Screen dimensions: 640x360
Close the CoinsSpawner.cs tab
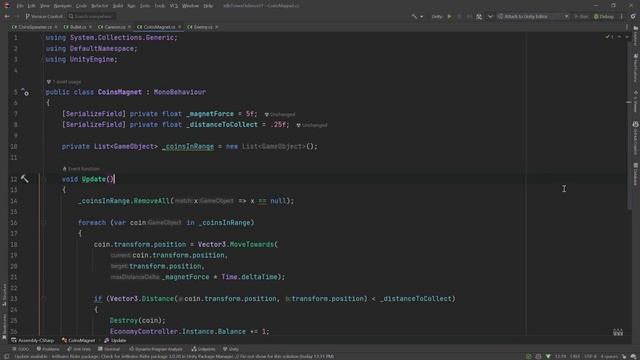tap(56, 27)
